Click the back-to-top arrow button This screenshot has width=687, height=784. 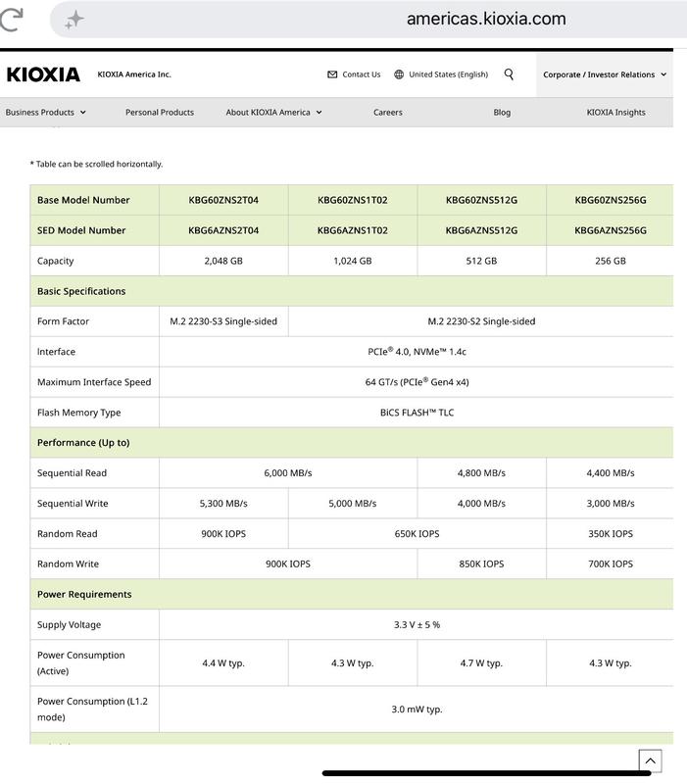(650, 761)
